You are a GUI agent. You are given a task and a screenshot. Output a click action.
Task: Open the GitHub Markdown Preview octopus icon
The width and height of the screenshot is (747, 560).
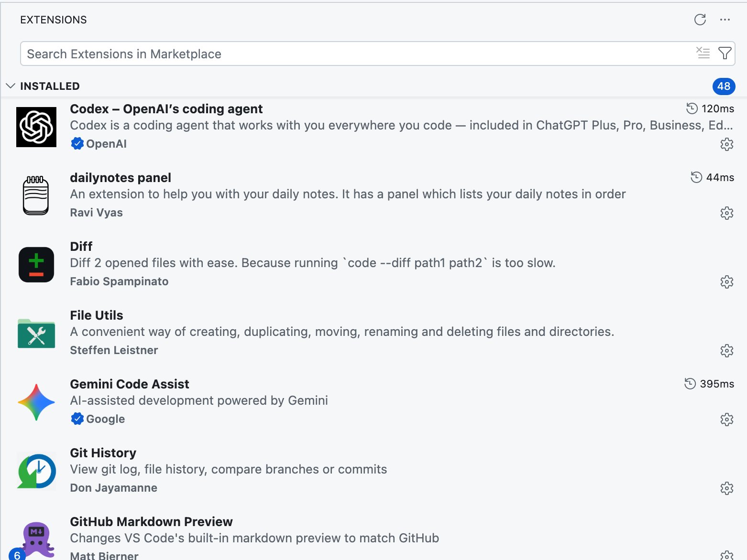(38, 540)
